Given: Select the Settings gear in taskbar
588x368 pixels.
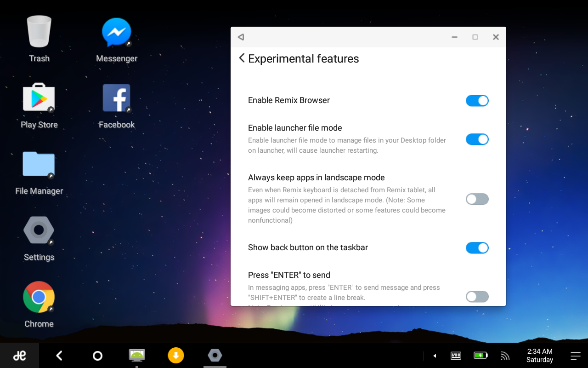Looking at the screenshot, I should [x=215, y=355].
